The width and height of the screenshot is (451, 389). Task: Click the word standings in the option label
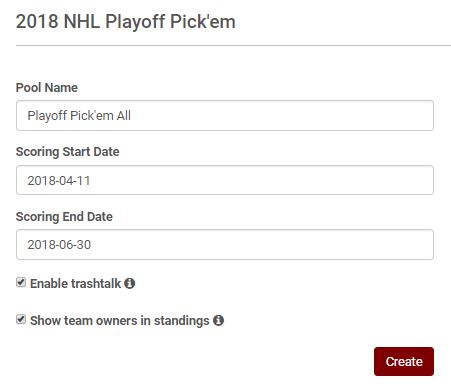[182, 321]
